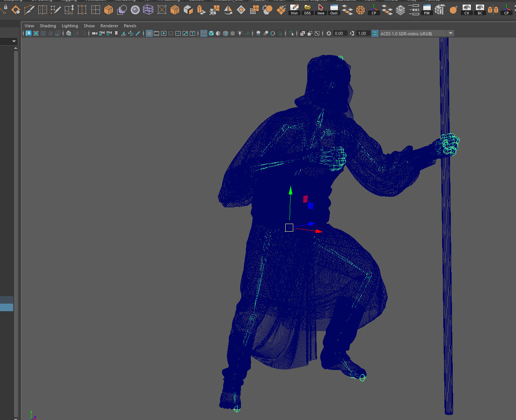Toggle the Safe Title display
The height and width of the screenshot is (420, 516).
coord(192,33)
